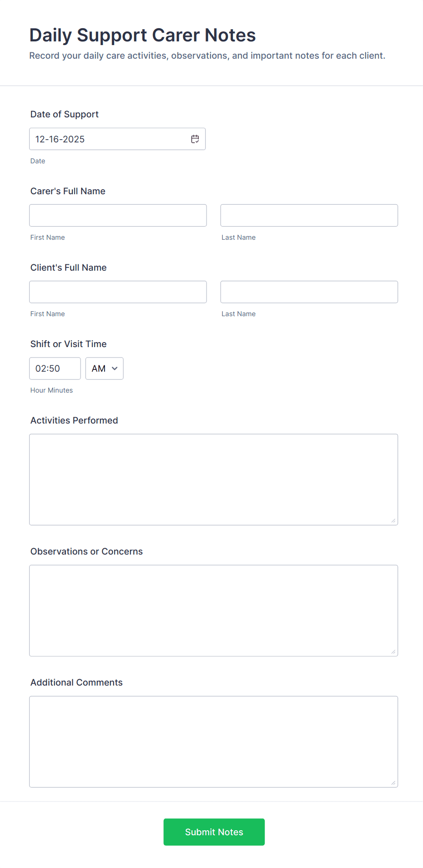This screenshot has width=423, height=868.
Task: Expand the AM selector chevron
Action: click(x=115, y=369)
